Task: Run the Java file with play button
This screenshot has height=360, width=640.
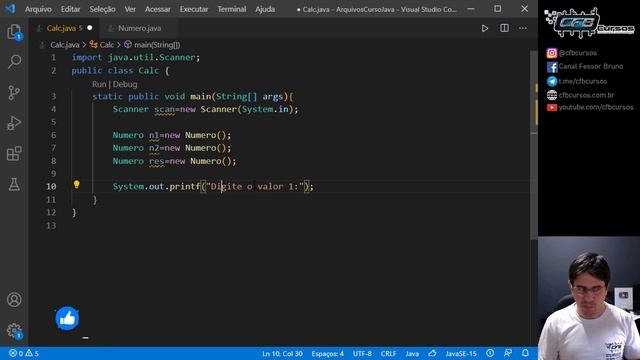Action: [x=484, y=28]
